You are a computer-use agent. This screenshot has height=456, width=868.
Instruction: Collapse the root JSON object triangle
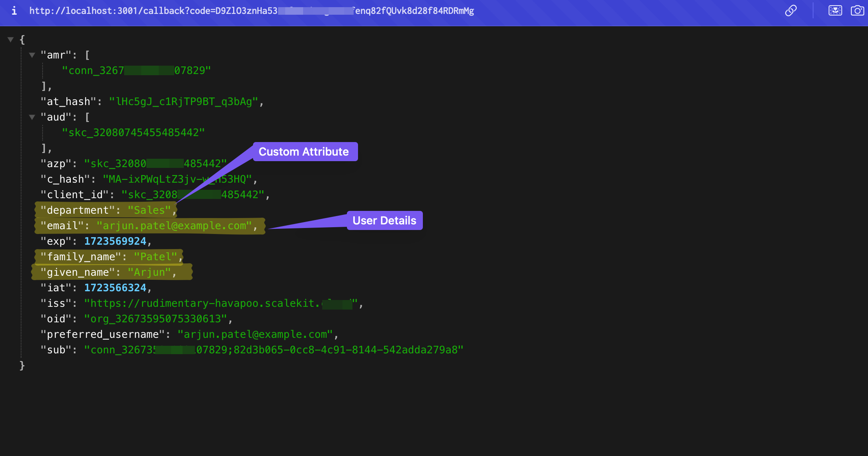click(11, 39)
